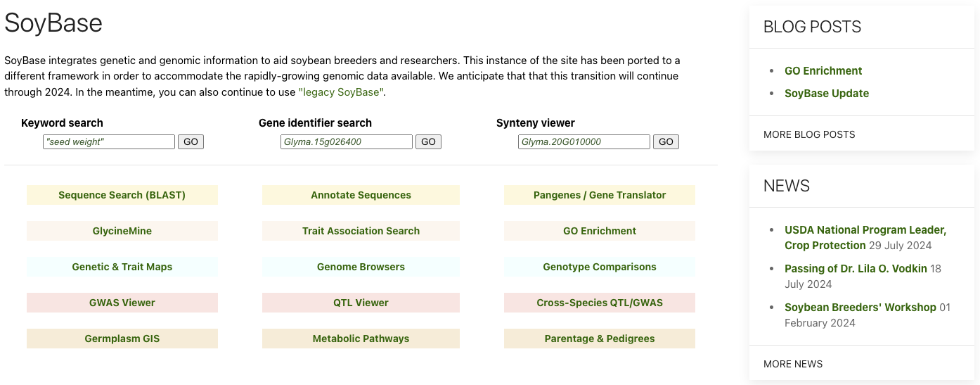Open Cross-Species QTL/GWAS
Image resolution: width=980 pixels, height=385 pixels.
click(x=600, y=303)
